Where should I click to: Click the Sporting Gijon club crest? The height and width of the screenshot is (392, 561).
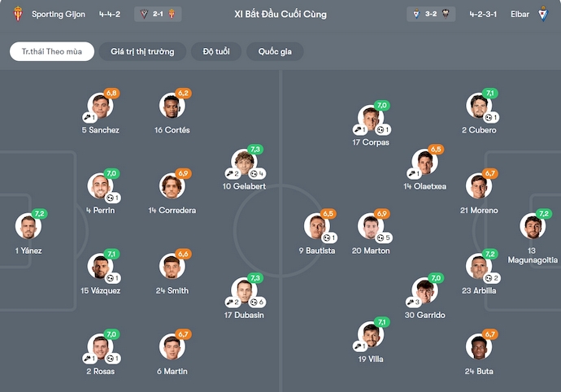click(x=18, y=14)
